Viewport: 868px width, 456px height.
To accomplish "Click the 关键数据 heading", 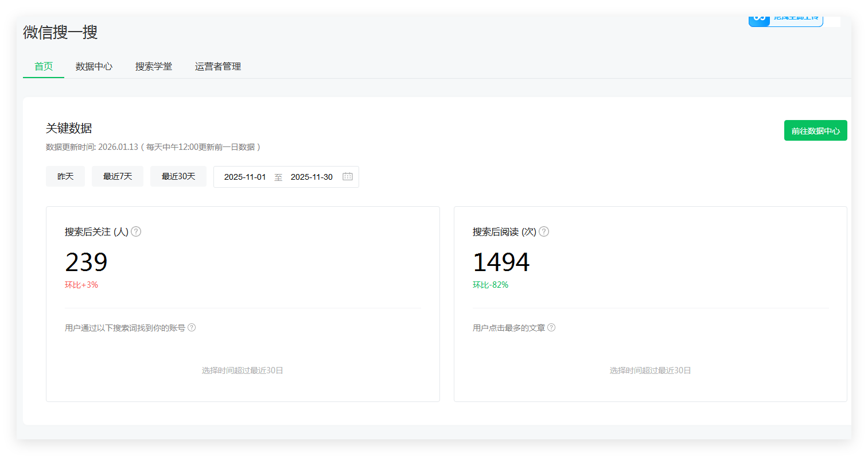I will point(69,128).
